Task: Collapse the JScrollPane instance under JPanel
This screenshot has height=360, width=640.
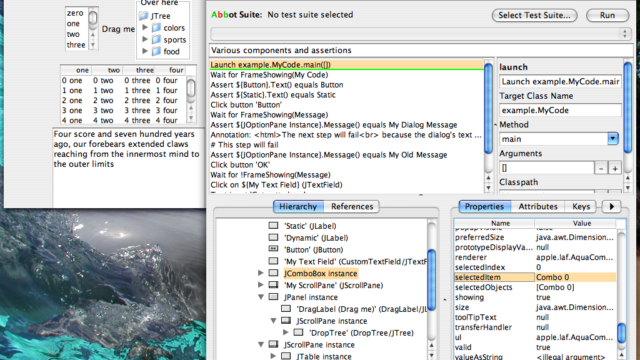Action: [x=274, y=321]
